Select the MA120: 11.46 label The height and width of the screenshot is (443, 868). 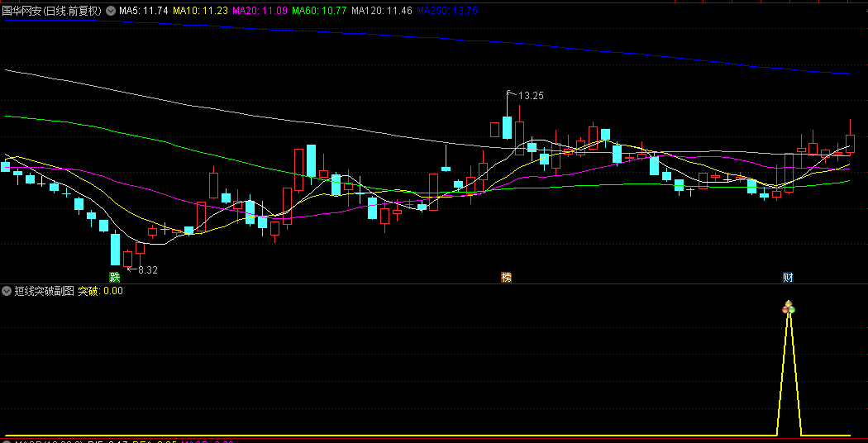coord(382,11)
